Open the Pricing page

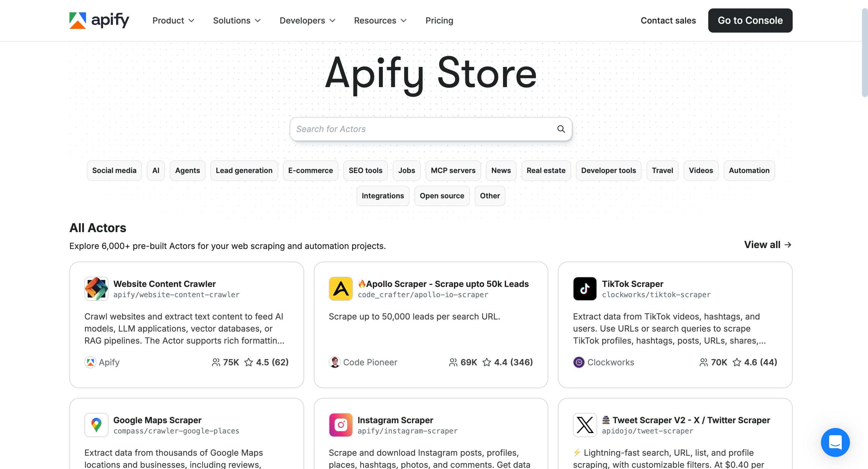click(439, 20)
